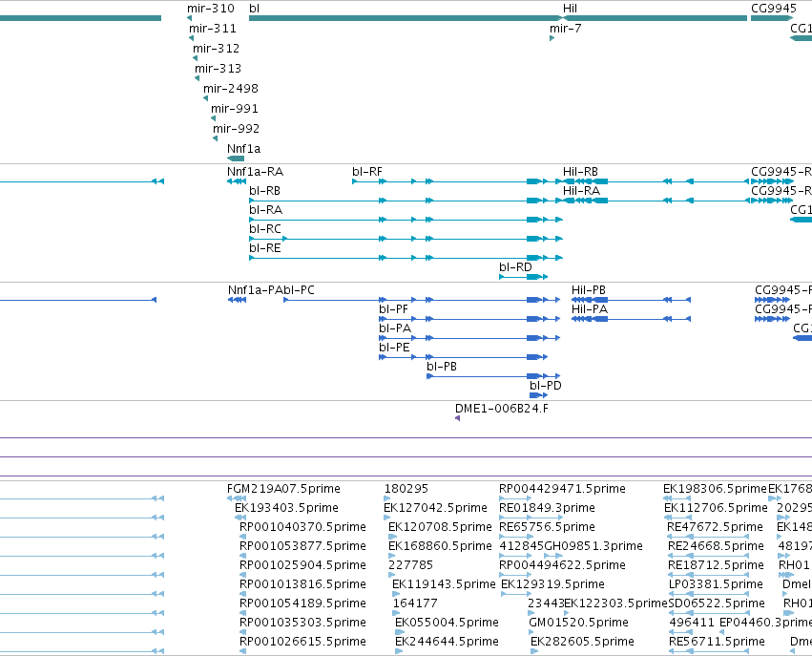812x656 pixels.
Task: Click the Hil-RB transcript label
Action: click(x=580, y=172)
